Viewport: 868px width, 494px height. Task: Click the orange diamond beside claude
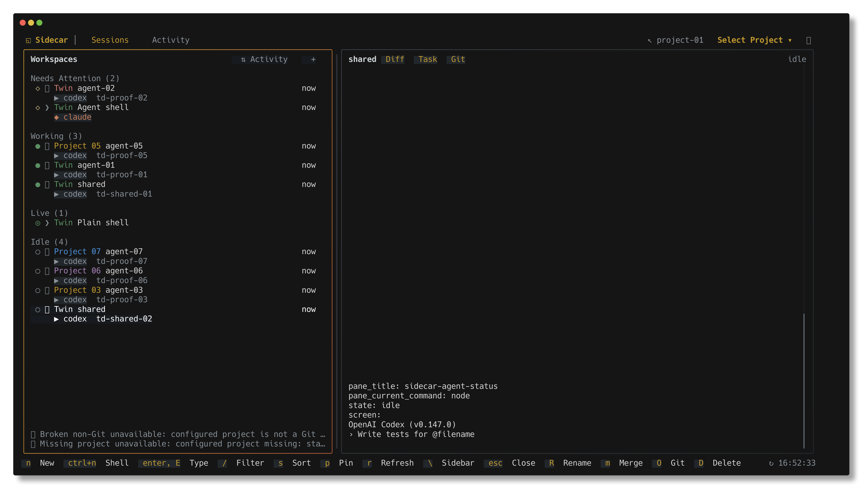pos(57,117)
